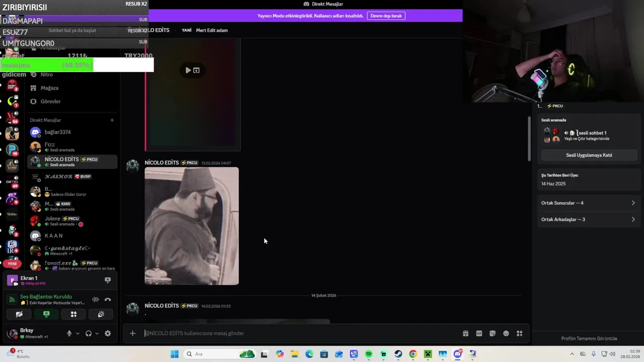Open Discord taskbar icon
This screenshot has height=362, width=644.
pos(457,354)
